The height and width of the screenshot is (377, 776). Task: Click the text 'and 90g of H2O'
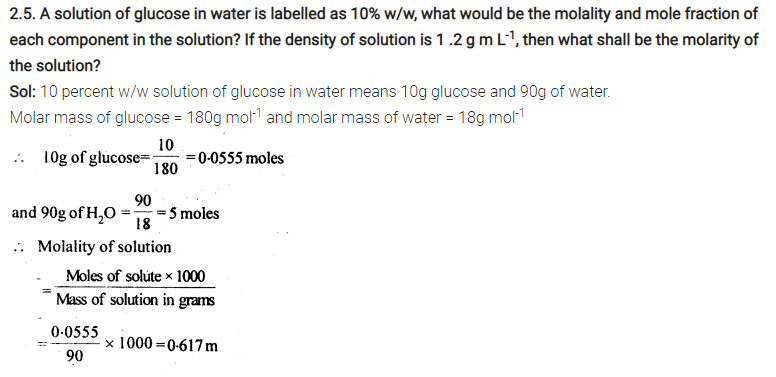[x=63, y=213]
